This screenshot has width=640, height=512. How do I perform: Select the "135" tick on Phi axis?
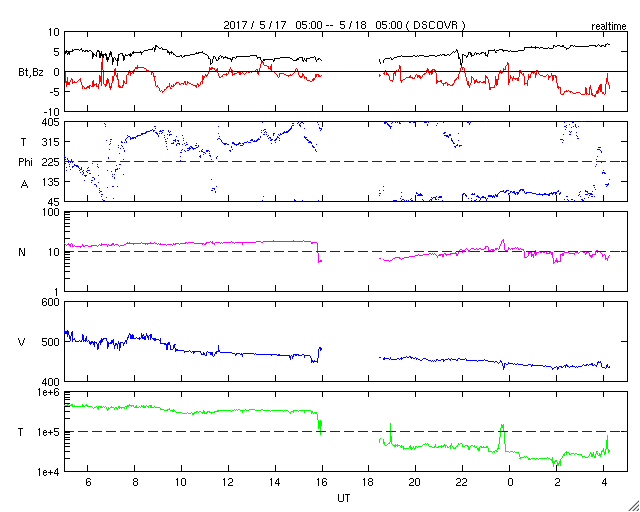pyautogui.click(x=51, y=182)
